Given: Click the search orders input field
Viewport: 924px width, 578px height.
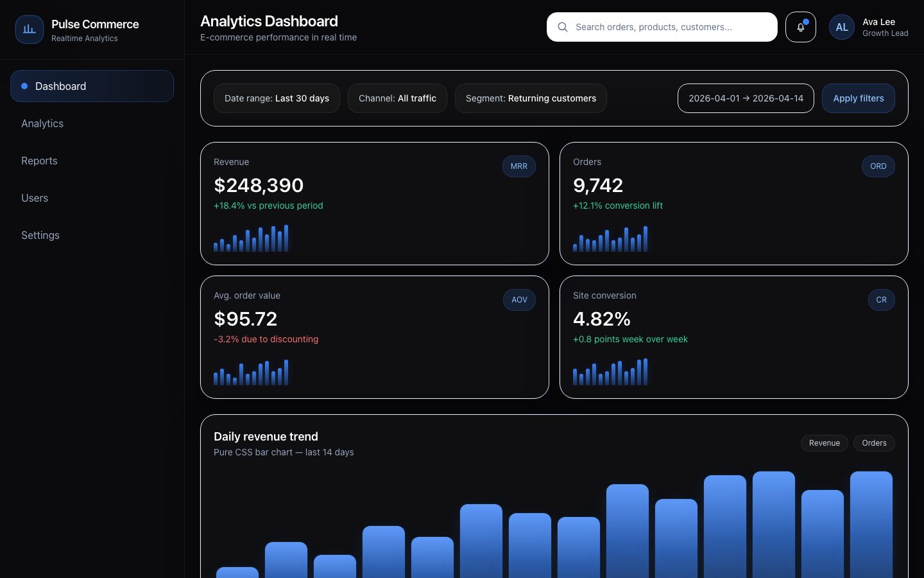Looking at the screenshot, I should coord(661,27).
